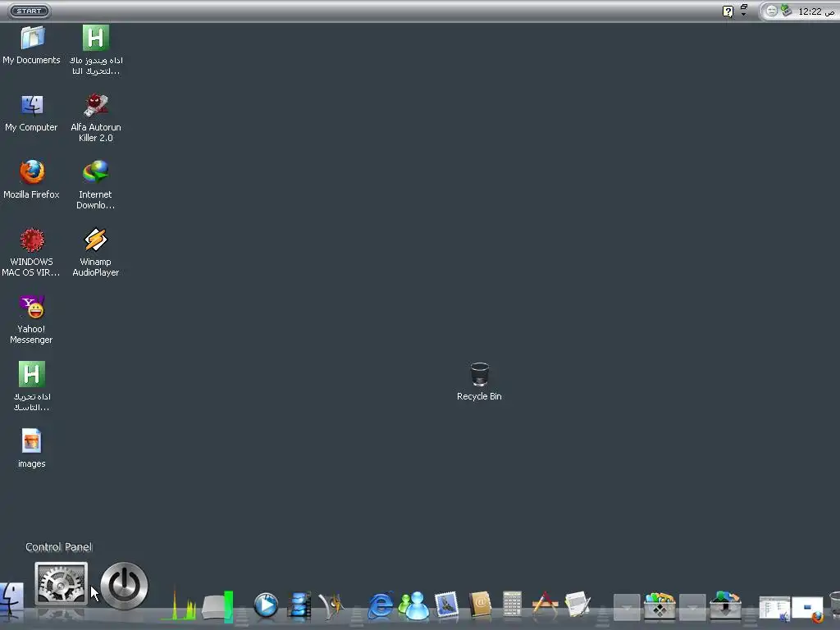Image resolution: width=840 pixels, height=630 pixels.
Task: Click the 'Yahoo! Messenger' label text
Action: tap(32, 335)
